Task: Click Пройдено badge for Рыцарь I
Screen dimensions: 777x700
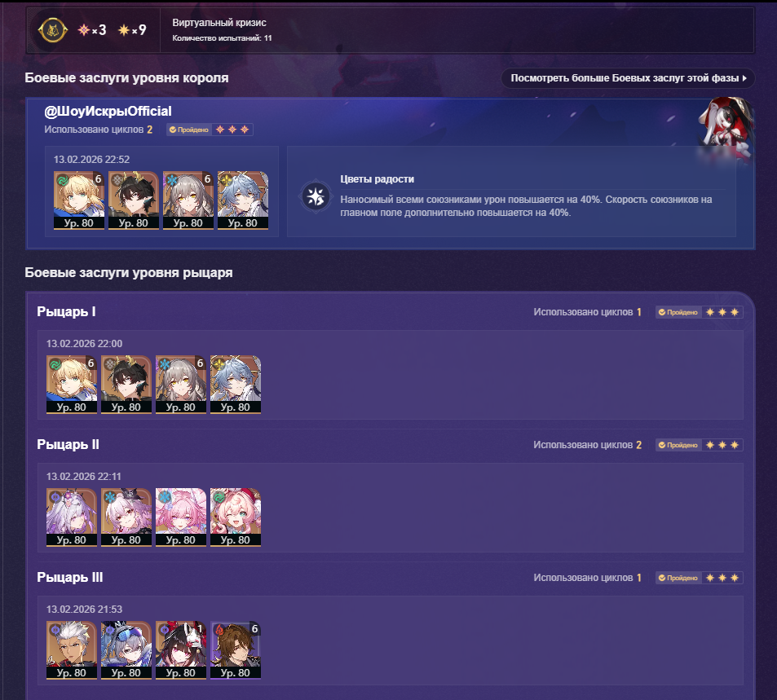Action: pyautogui.click(x=678, y=312)
